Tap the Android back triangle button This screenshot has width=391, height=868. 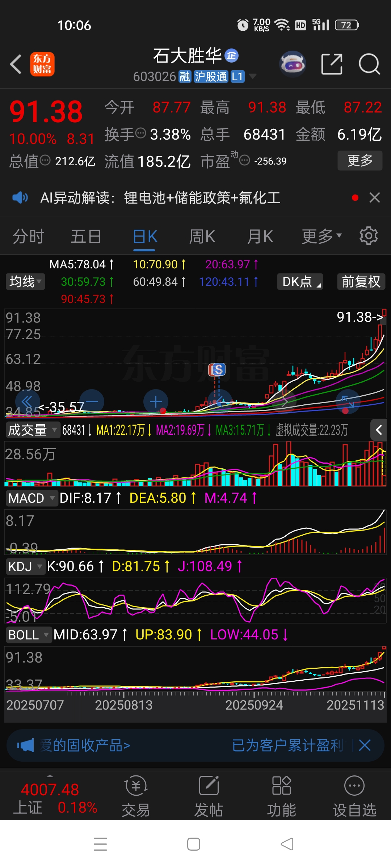coord(287,844)
